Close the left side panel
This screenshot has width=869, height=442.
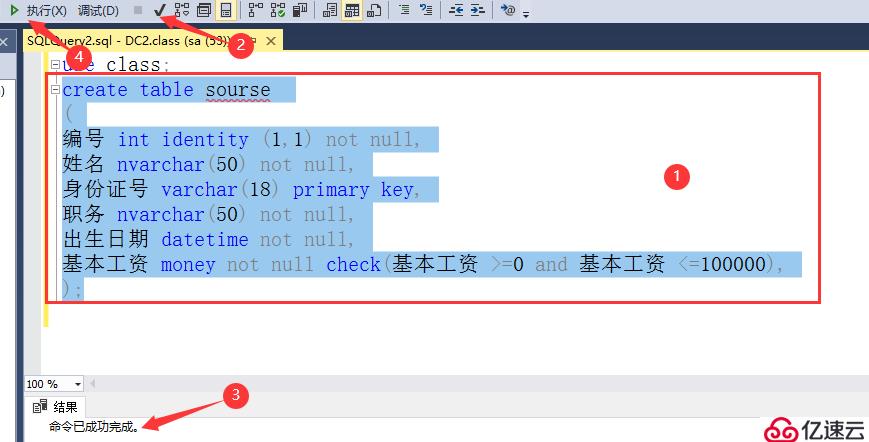click(x=3, y=42)
